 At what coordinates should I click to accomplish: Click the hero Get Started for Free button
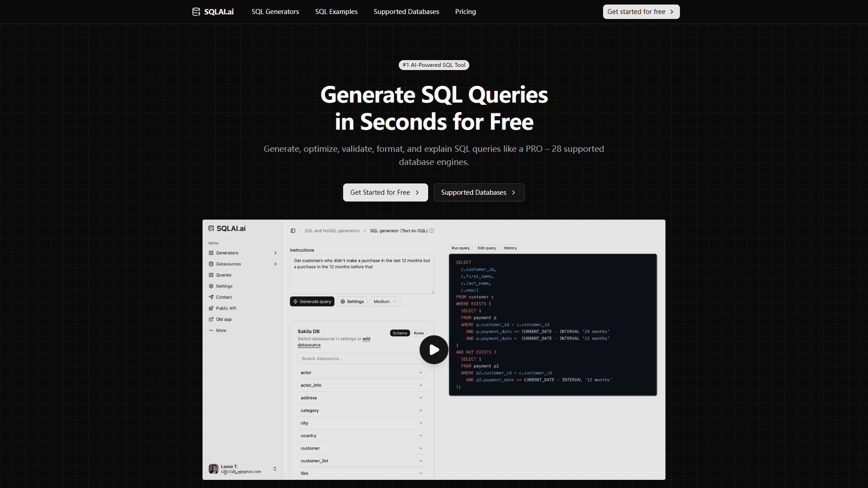[x=385, y=192]
